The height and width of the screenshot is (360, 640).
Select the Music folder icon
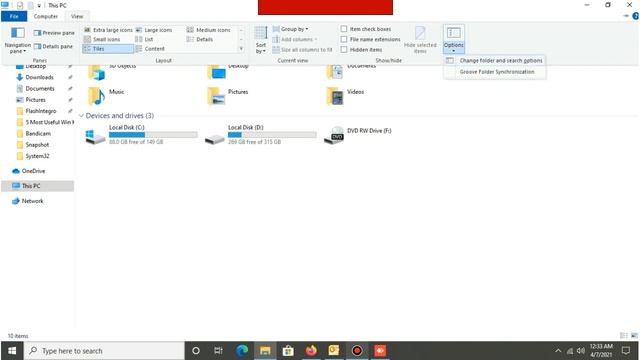click(96, 96)
